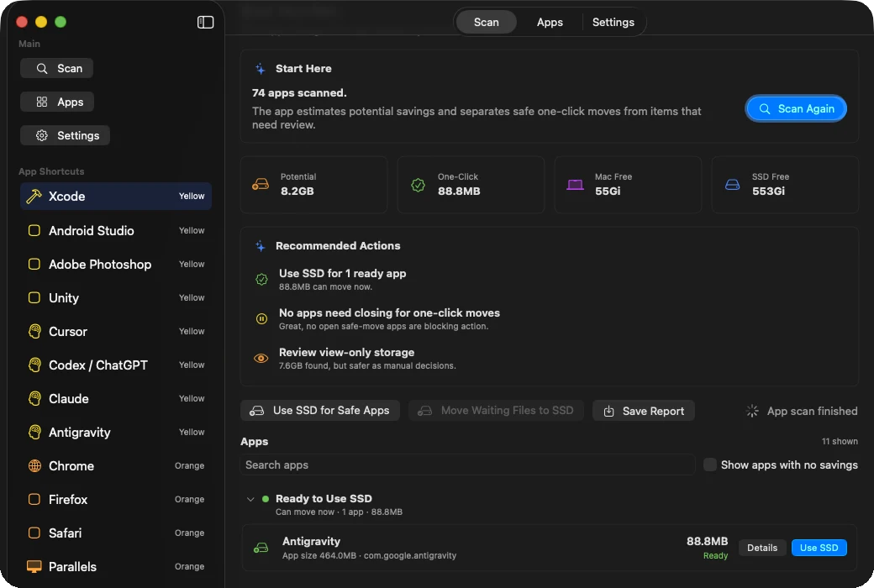Viewport: 874px width, 588px height.
Task: Enable Show apps with no savings checkbox
Action: click(709, 465)
